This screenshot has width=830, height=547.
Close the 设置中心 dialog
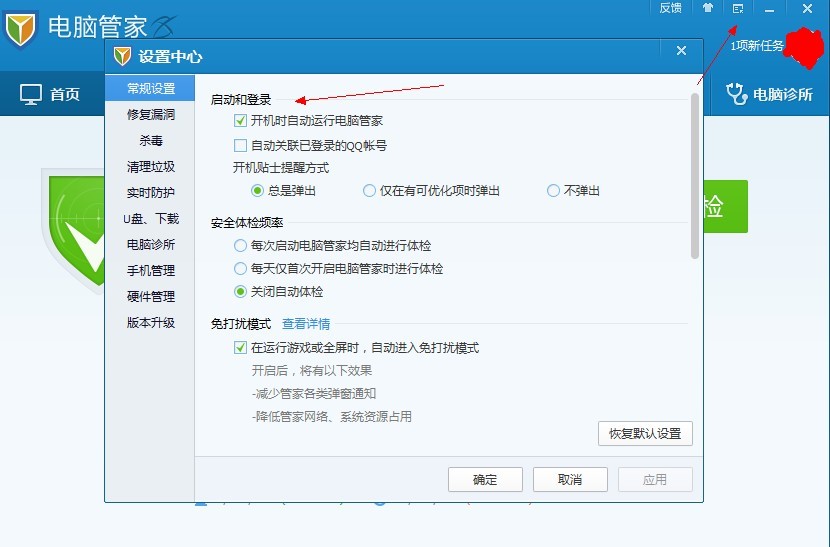(x=681, y=50)
